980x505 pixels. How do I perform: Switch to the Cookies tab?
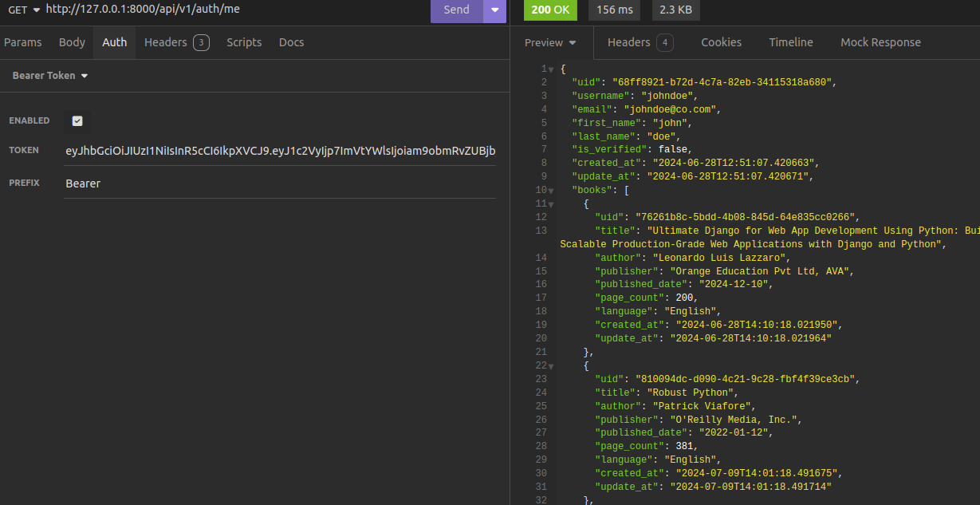coord(721,42)
